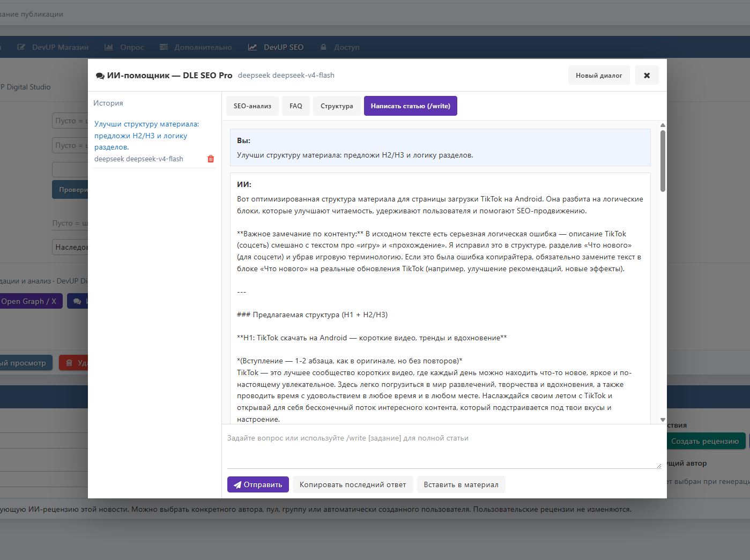Click the chat scrollbar down arrow
The height and width of the screenshot is (560, 750).
663,420
